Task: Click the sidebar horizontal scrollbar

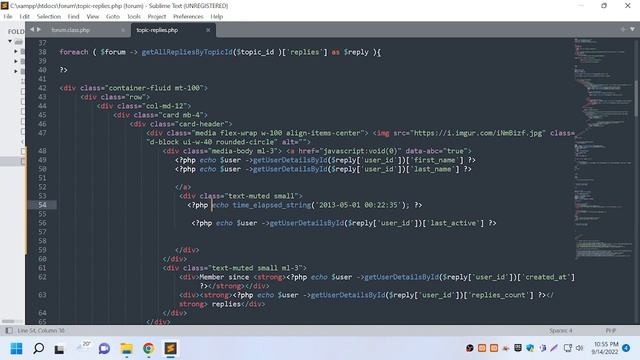Action: (x=8, y=321)
